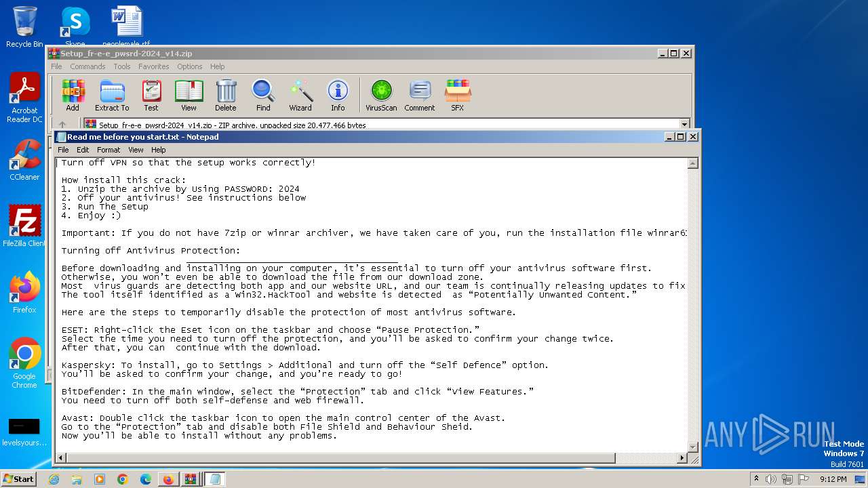Select the Firefox desktop shortcut

(24, 292)
